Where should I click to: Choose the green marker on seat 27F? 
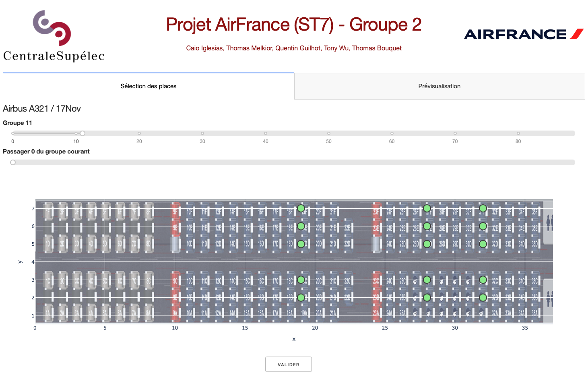click(x=427, y=208)
